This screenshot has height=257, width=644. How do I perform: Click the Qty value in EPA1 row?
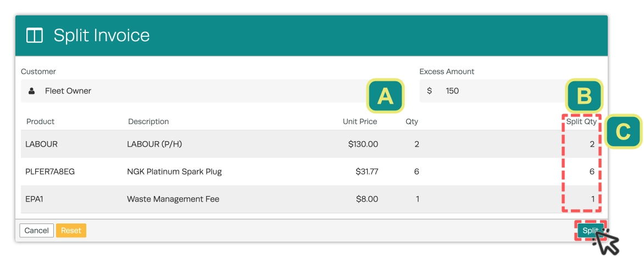point(417,199)
